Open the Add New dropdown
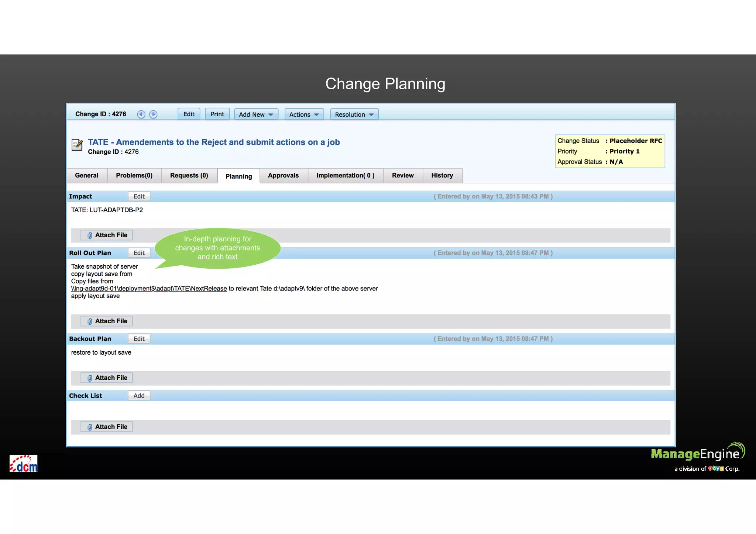The width and height of the screenshot is (756, 534). (x=256, y=114)
